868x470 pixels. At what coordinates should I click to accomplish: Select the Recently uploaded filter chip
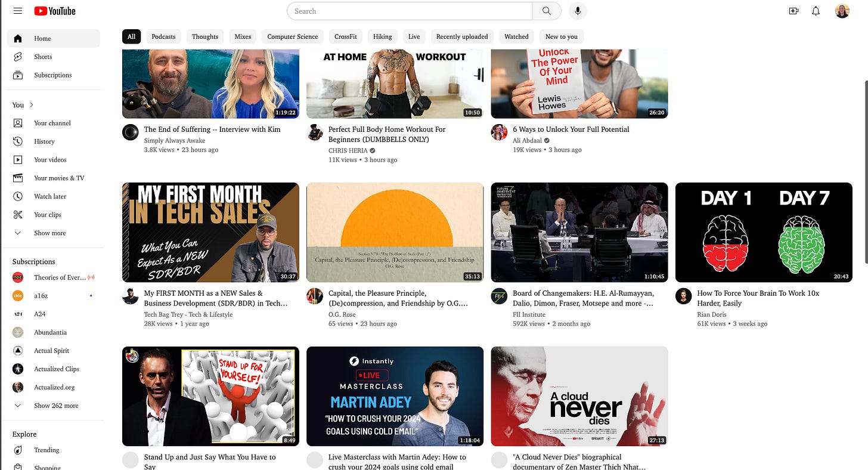coord(462,36)
